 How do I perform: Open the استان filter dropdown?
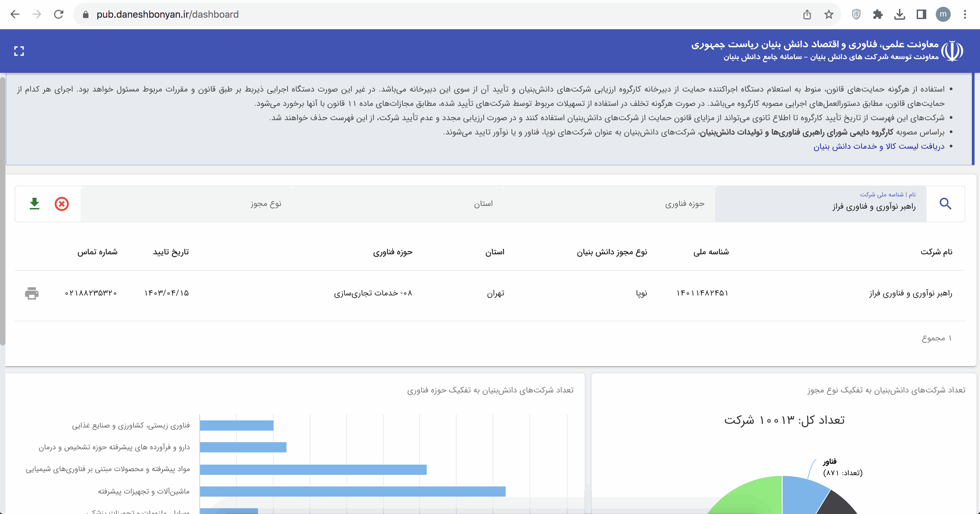pyautogui.click(x=398, y=204)
